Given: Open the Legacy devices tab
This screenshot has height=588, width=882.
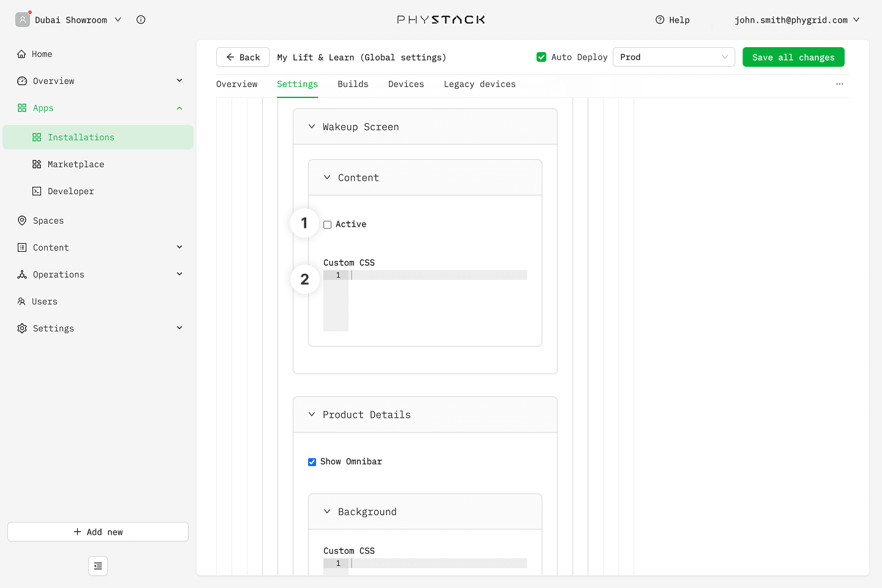Looking at the screenshot, I should click(480, 84).
